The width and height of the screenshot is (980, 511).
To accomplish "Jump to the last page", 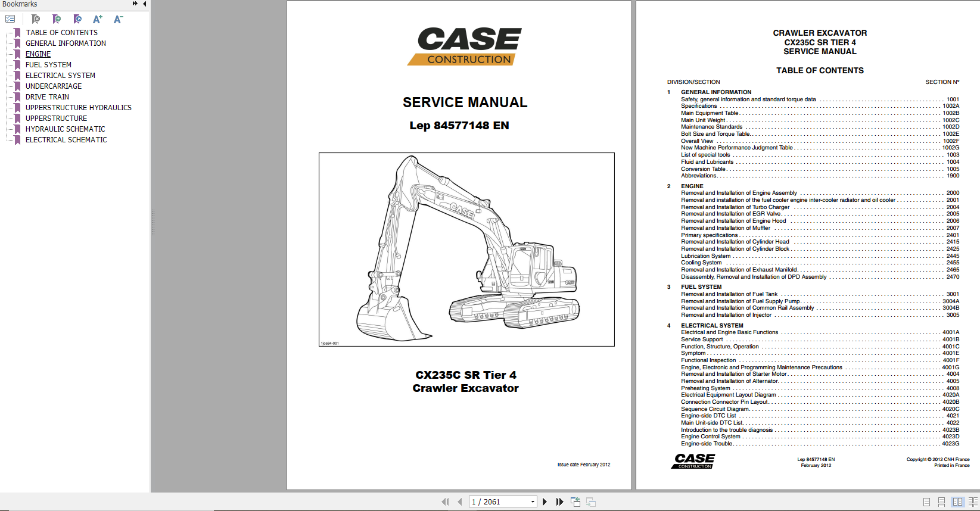I will click(559, 502).
